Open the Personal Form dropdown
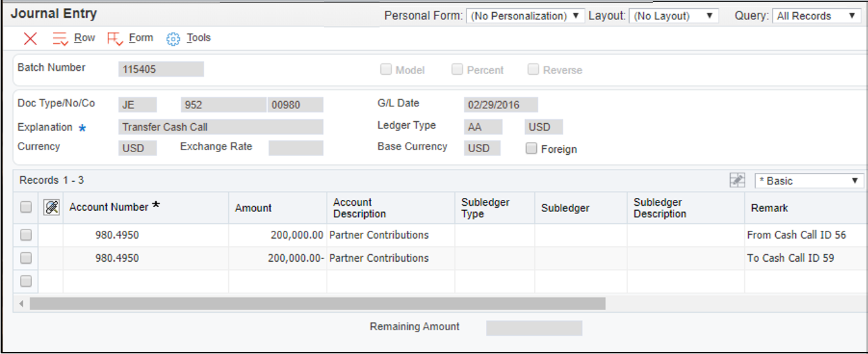 pos(525,16)
